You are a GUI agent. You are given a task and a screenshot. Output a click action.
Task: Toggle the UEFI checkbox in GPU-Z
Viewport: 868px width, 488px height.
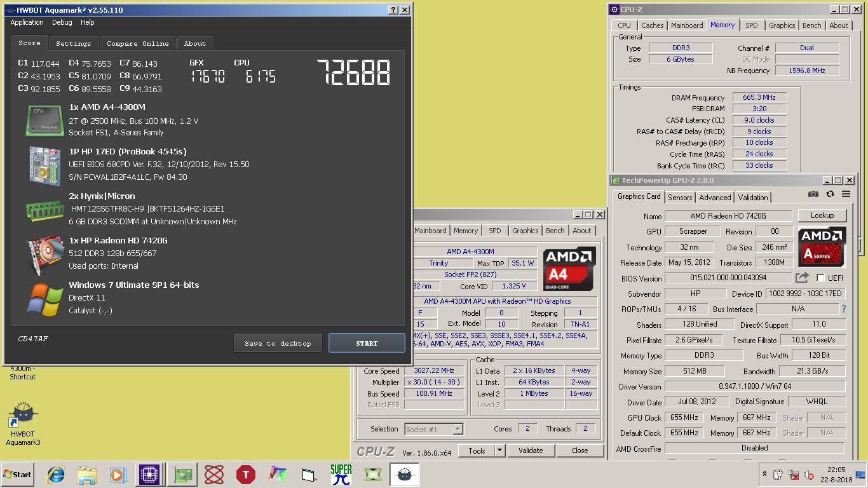coord(820,278)
